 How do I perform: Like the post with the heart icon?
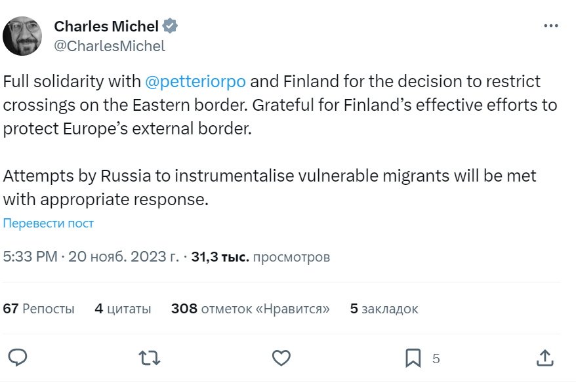pos(281,358)
